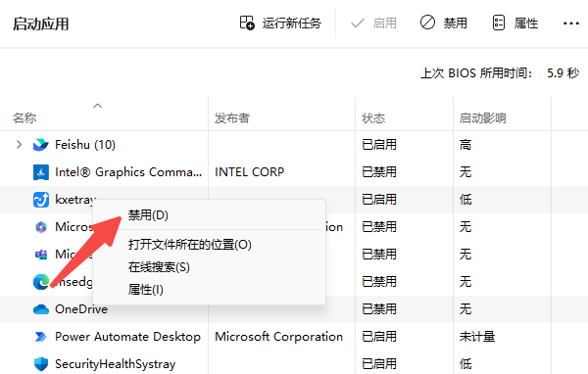Click the greyed 启用 button label

coord(385,23)
